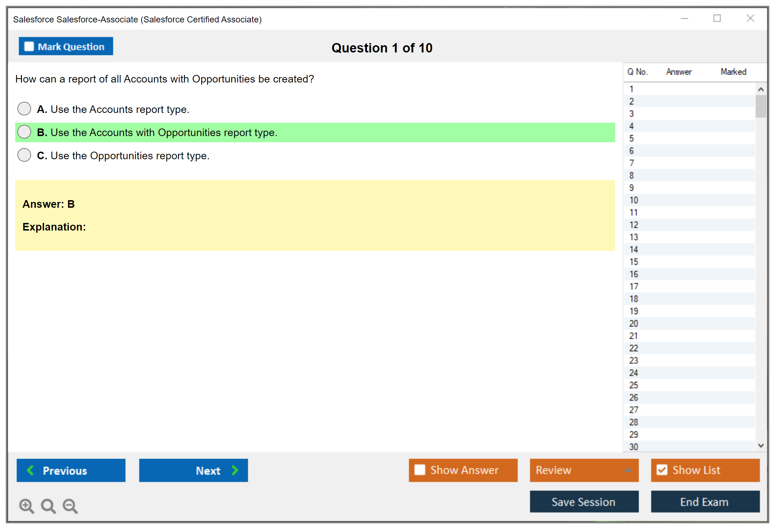Enable the Show Answer checkbox
This screenshot has width=778, height=532.
pyautogui.click(x=420, y=470)
